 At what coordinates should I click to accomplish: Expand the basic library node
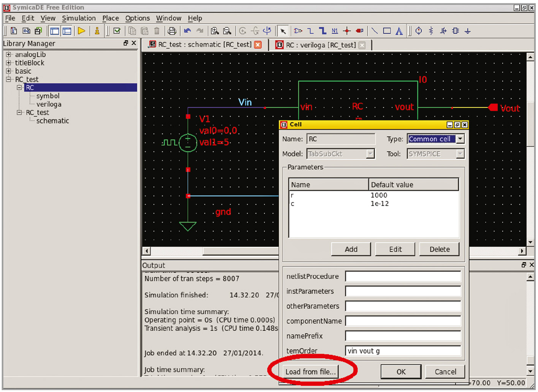[8, 71]
